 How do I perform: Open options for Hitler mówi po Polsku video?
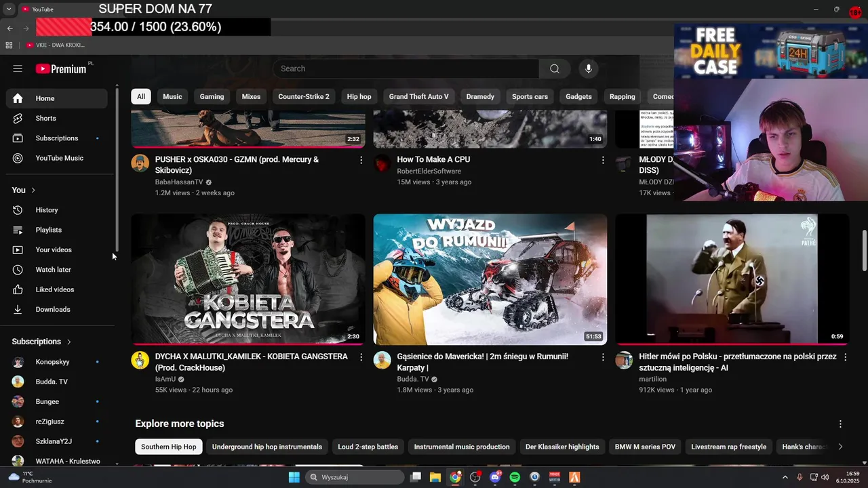click(845, 357)
